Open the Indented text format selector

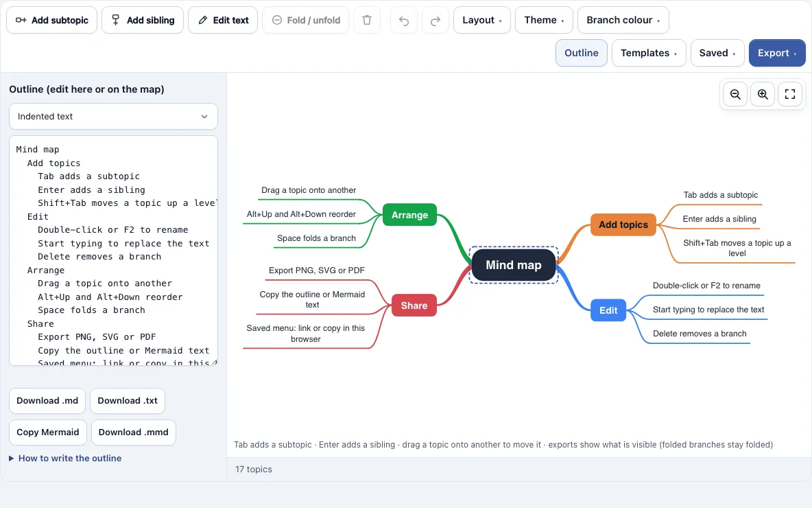tap(113, 117)
